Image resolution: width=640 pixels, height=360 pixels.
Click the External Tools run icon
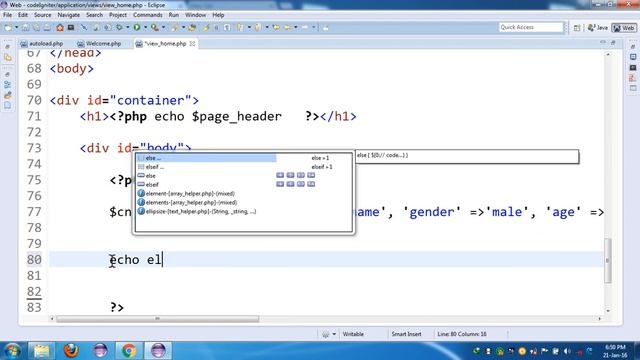(154, 27)
